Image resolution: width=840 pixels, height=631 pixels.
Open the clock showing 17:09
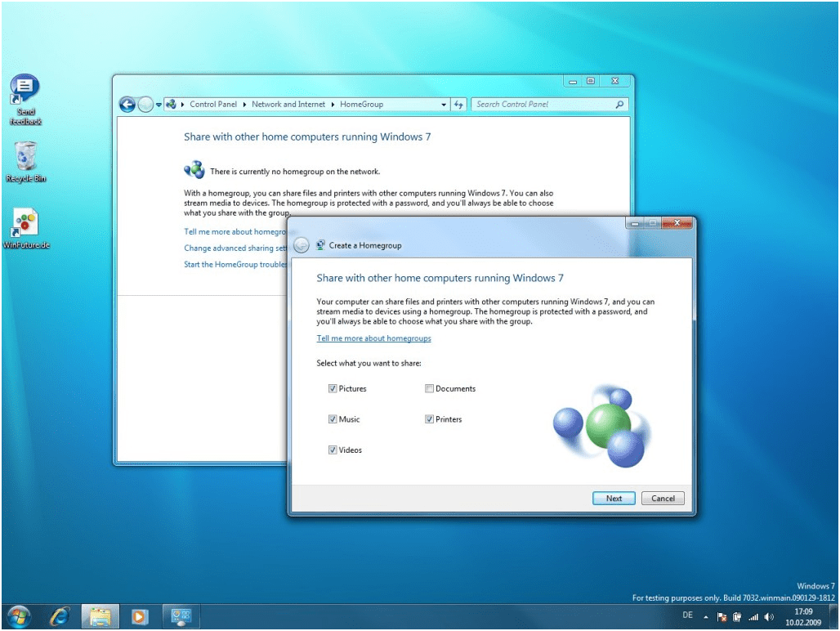(x=803, y=617)
